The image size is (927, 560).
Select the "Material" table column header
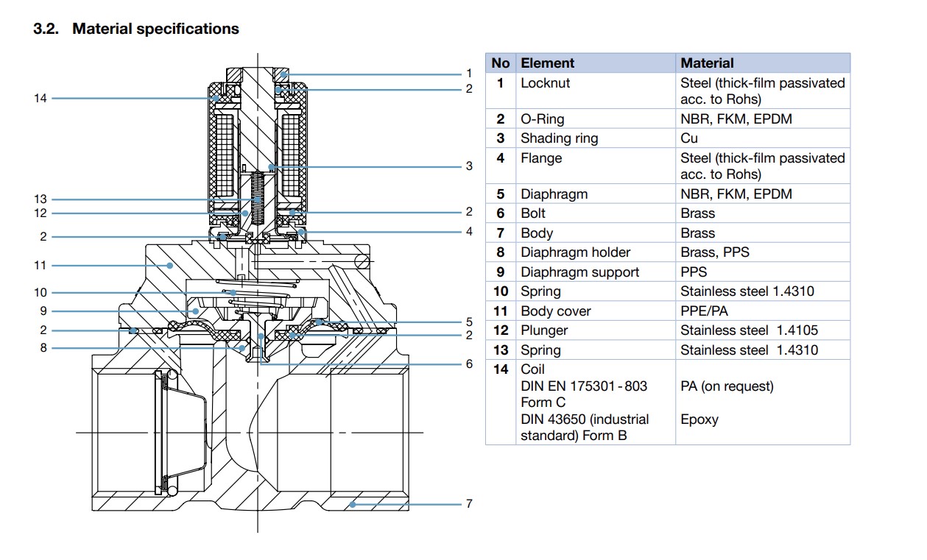[707, 63]
